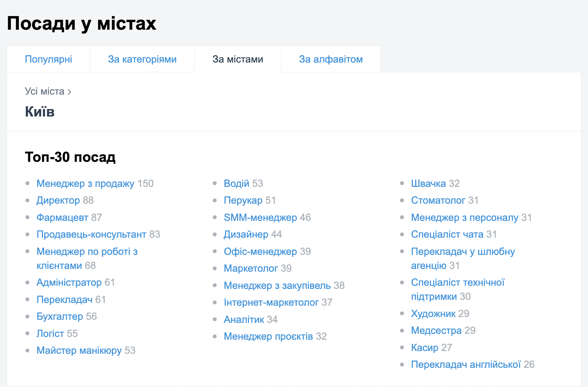Image resolution: width=588 pixels, height=387 pixels.
Task: Open Бухгалтер job listing
Action: pyautogui.click(x=59, y=317)
